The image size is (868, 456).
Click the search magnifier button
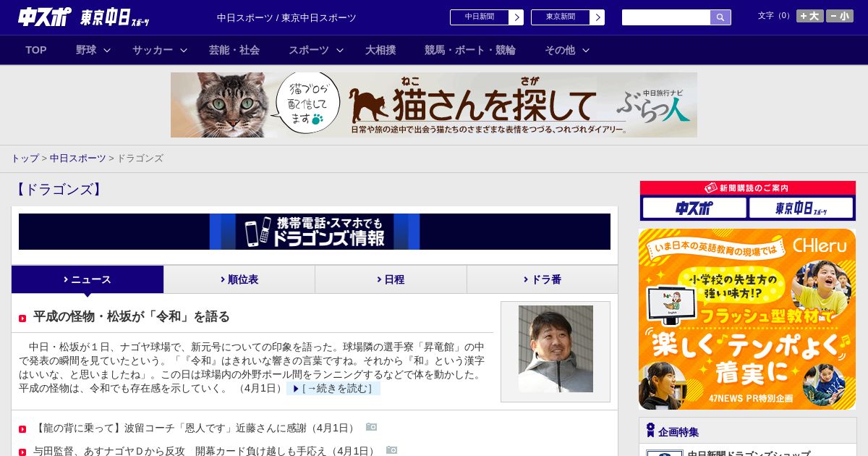720,17
